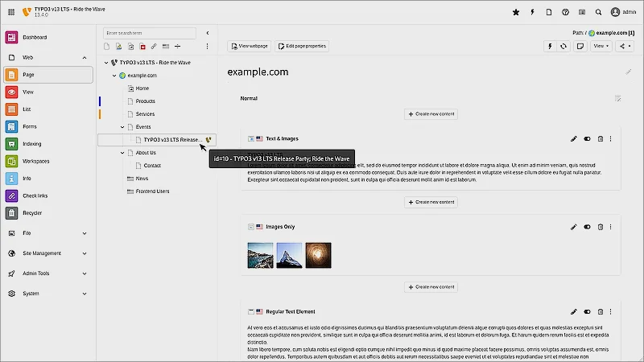The width and height of the screenshot is (644, 362).
Task: Toggle visibility of Images Only element
Action: coord(588,227)
